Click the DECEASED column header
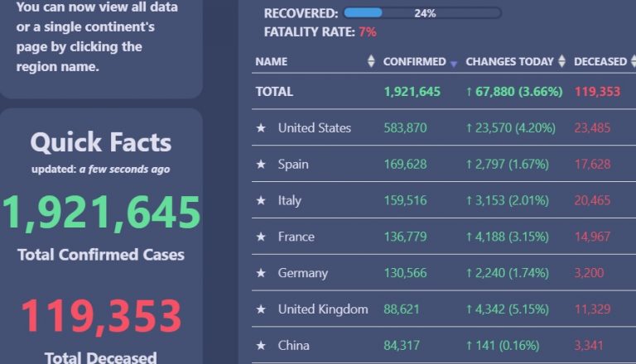The height and width of the screenshot is (364, 636). tap(600, 61)
